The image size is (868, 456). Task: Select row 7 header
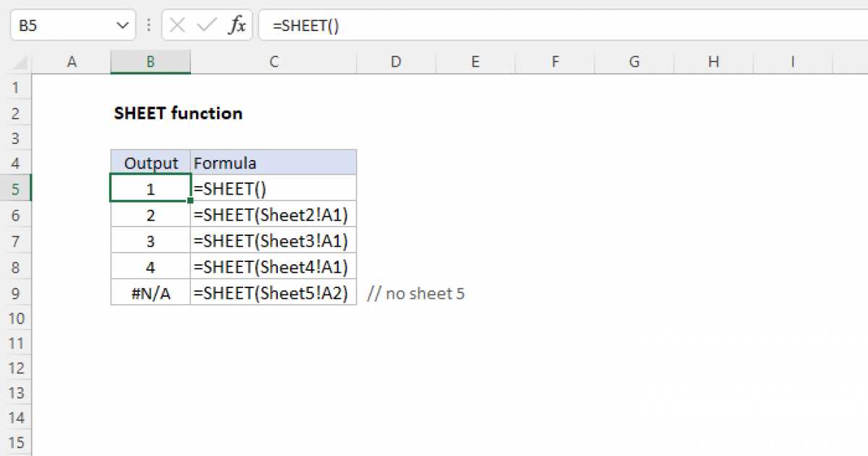(16, 240)
